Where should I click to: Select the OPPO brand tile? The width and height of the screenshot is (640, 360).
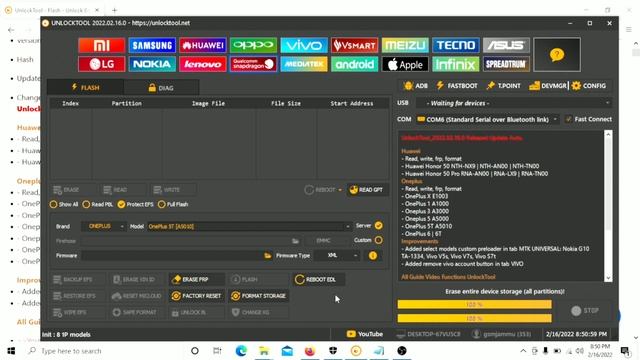click(x=253, y=45)
